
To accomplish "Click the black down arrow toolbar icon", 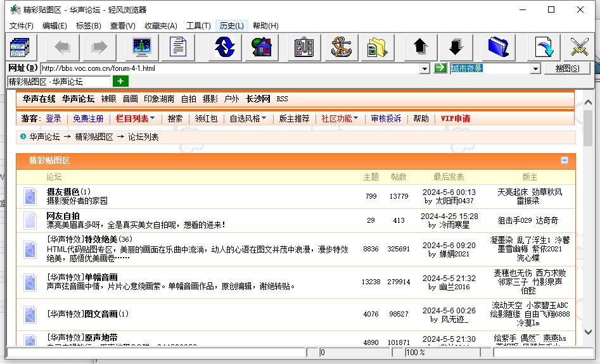I will click(456, 47).
